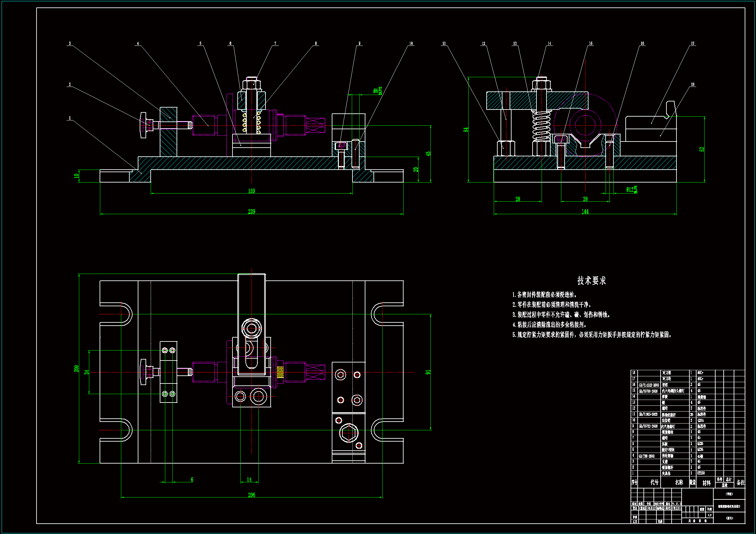Image resolution: width=756 pixels, height=534 pixels.
Task: Select the 备注 remarks column header
Action: pos(740,483)
